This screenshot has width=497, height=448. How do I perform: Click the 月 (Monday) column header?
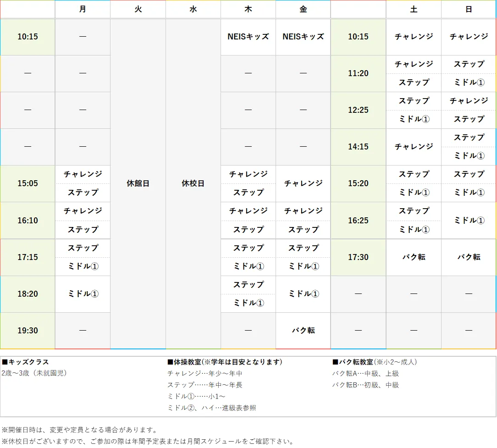coord(83,9)
